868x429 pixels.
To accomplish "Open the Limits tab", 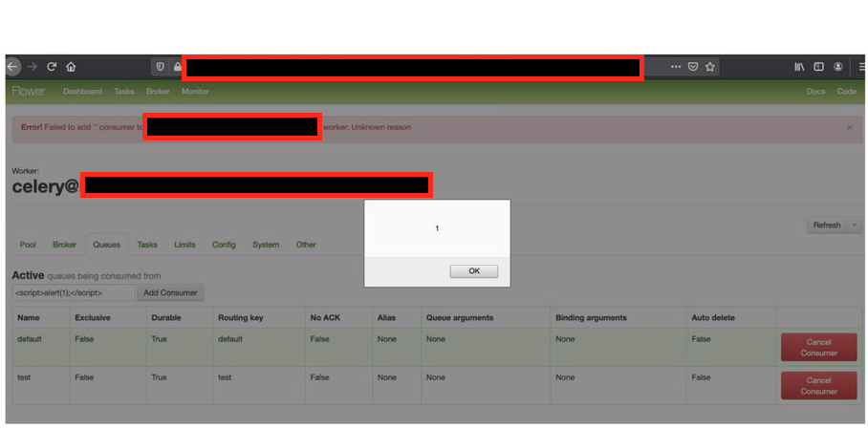I will point(184,245).
